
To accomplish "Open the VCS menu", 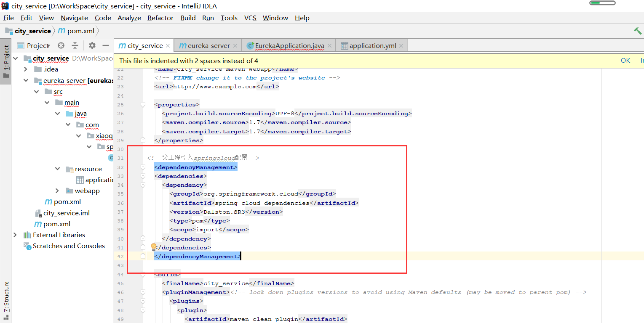I will click(250, 18).
